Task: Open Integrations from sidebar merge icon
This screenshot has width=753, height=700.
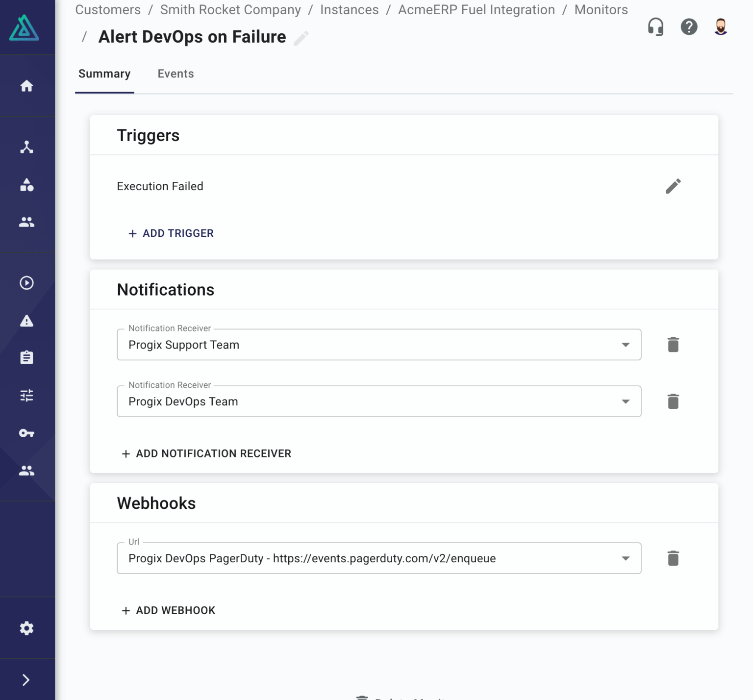Action: pos(26,147)
